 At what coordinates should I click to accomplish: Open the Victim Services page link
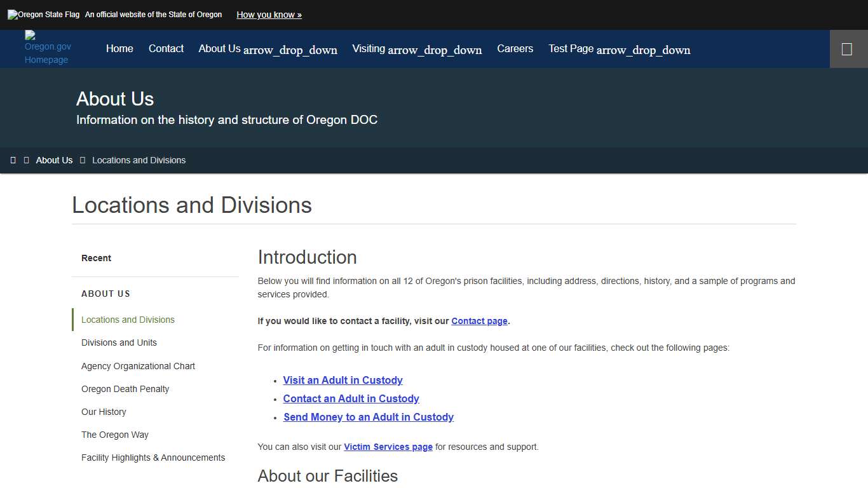point(388,447)
